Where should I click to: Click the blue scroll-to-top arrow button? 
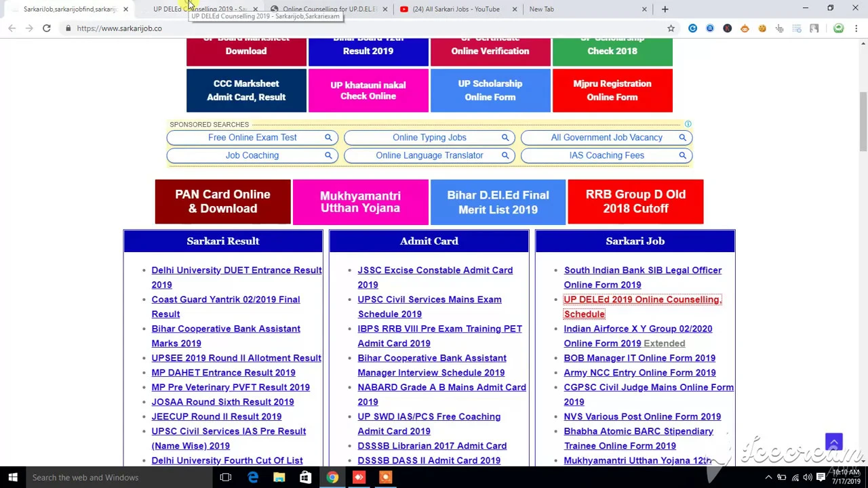(833, 442)
